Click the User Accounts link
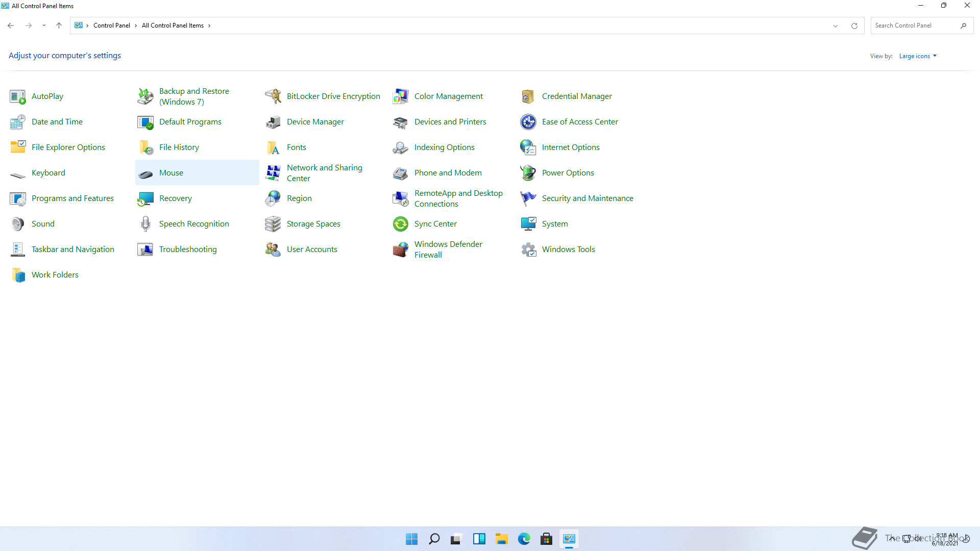980x551 pixels. pos(312,249)
